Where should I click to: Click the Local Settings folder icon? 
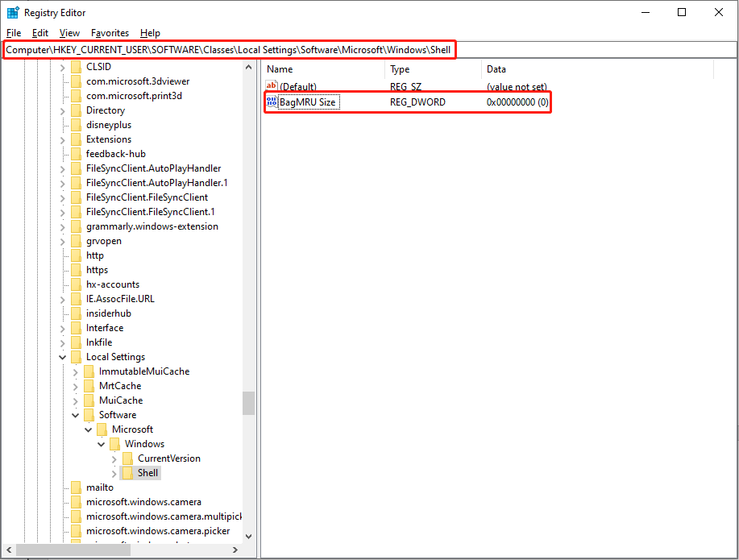tap(77, 357)
